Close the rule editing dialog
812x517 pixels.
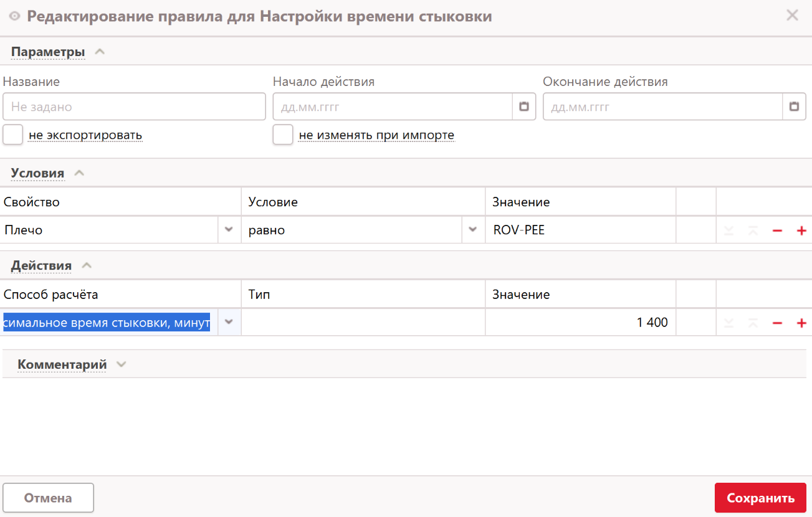point(792,16)
